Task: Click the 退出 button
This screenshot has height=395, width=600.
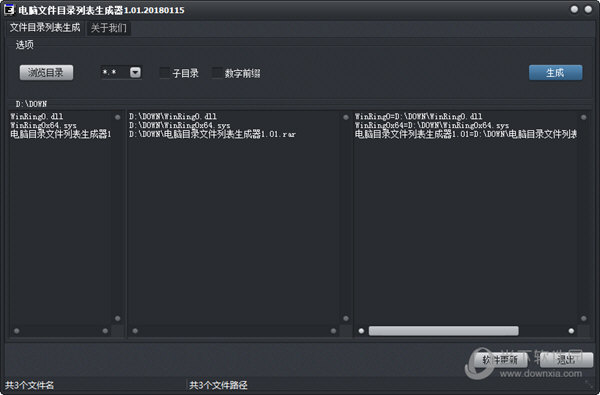Action: [567, 360]
